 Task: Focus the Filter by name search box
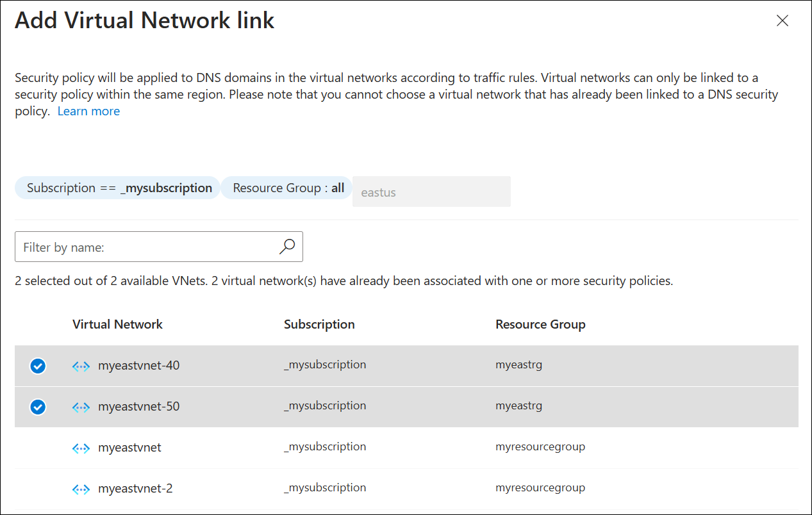[158, 247]
